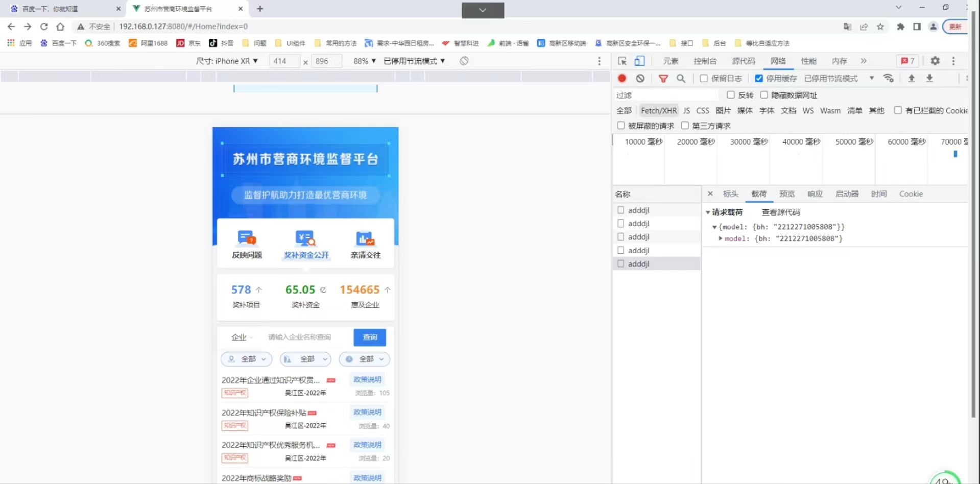This screenshot has width=980, height=484.
Task: Click the browser forward arrow
Action: (28, 27)
